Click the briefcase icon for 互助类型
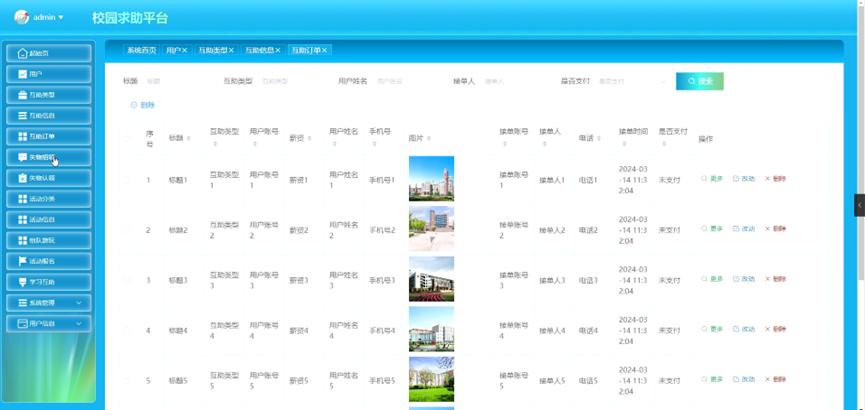This screenshot has width=865, height=410. pyautogui.click(x=22, y=95)
